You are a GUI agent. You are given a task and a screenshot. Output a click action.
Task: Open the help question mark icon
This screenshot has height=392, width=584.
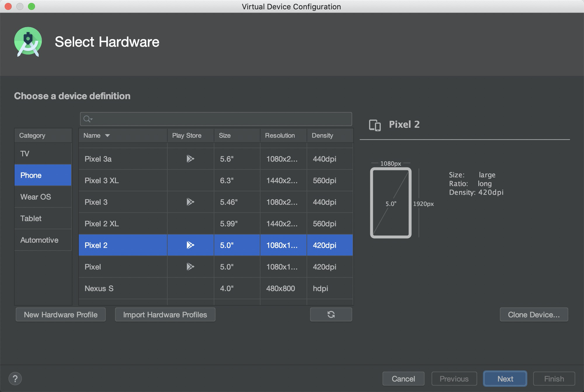pyautogui.click(x=15, y=379)
